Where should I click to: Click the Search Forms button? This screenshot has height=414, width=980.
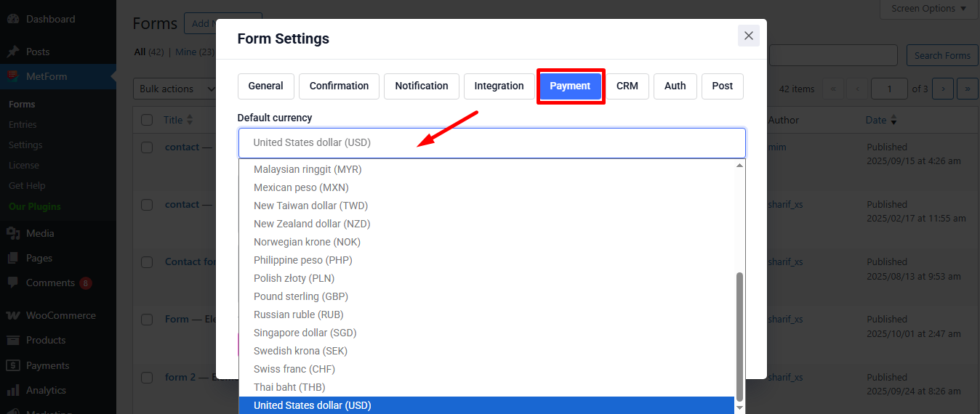942,55
